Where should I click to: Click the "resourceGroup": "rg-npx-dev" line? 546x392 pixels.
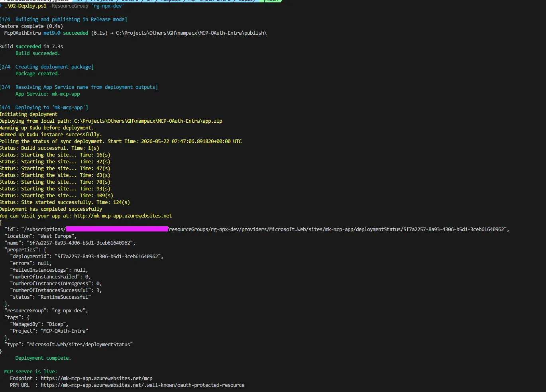tap(46, 311)
